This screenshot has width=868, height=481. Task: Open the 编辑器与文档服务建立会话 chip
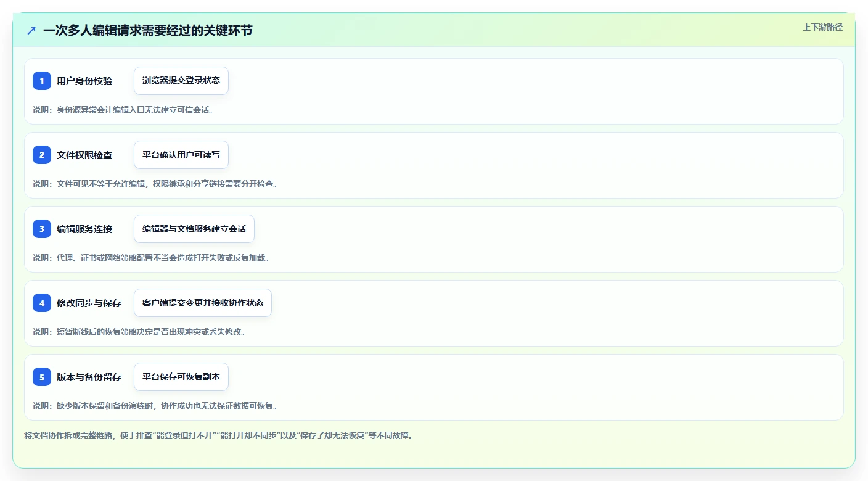194,229
